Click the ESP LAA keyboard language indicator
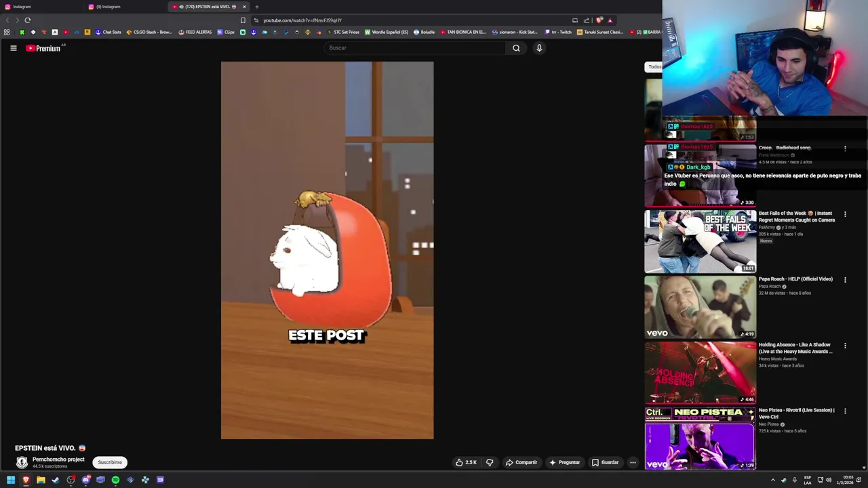Viewport: 868px width, 488px height. 808,480
